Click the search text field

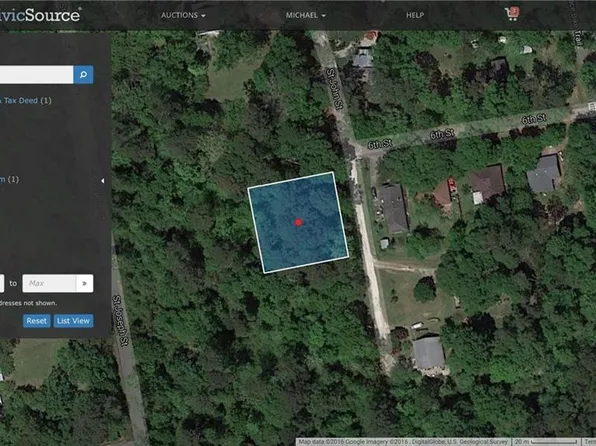click(36, 75)
